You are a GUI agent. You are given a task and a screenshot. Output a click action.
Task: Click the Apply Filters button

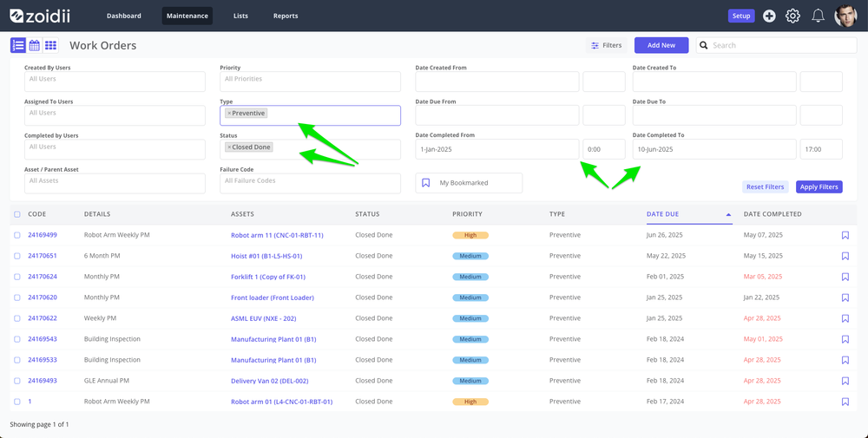click(x=819, y=187)
